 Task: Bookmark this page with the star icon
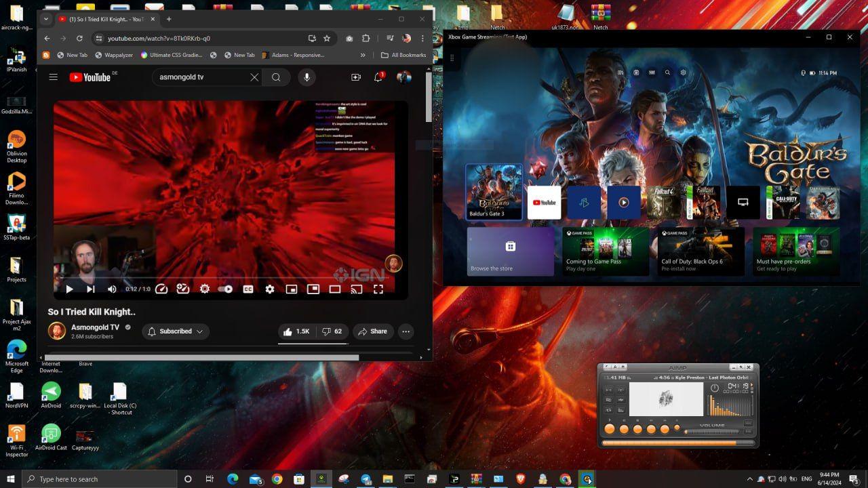click(x=327, y=39)
